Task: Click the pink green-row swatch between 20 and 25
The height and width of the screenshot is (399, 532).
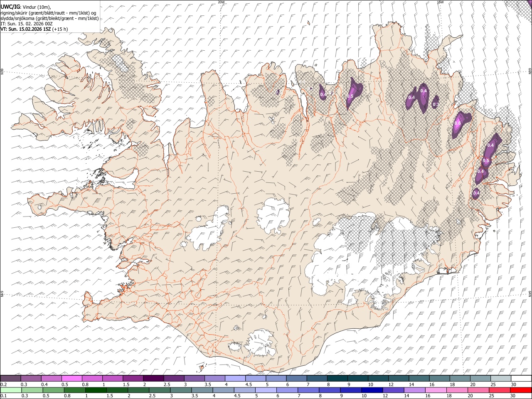Action: click(479, 390)
